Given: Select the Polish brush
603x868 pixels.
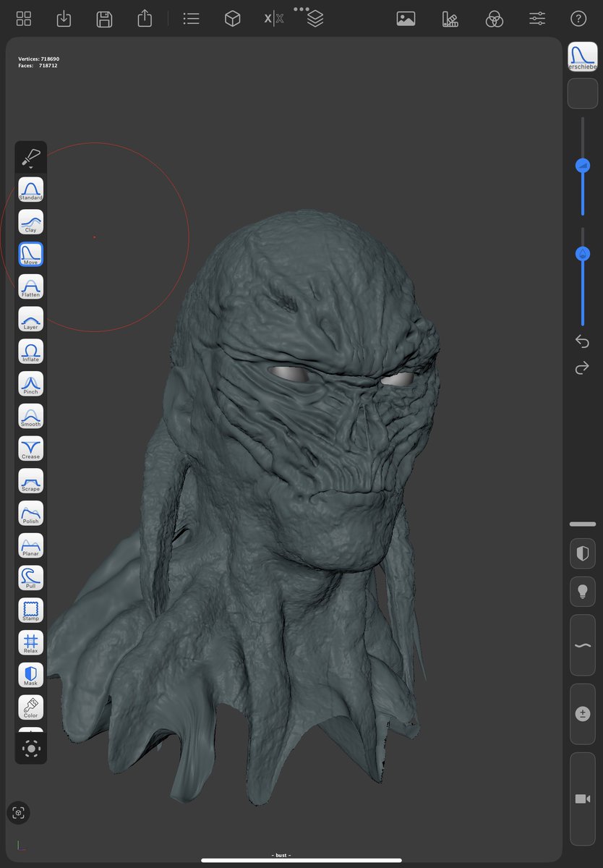Looking at the screenshot, I should (30, 513).
